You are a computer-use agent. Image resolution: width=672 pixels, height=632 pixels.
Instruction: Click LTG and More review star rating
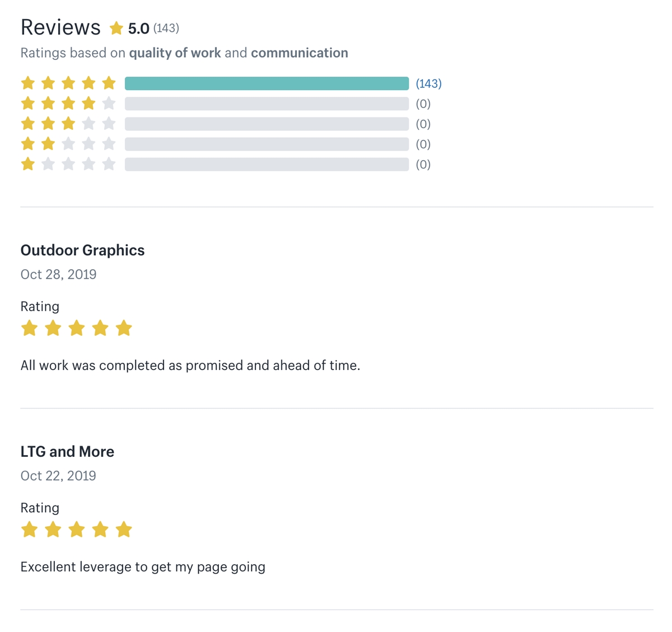[x=76, y=530]
